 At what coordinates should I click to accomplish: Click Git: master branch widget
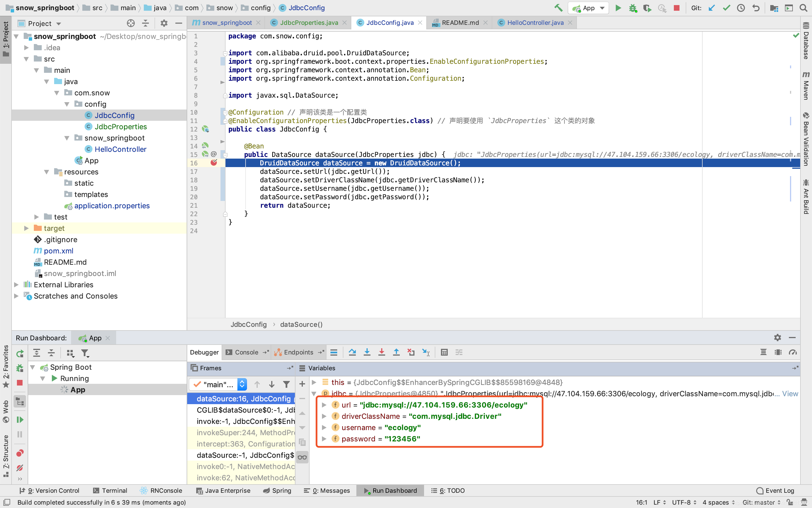762,502
